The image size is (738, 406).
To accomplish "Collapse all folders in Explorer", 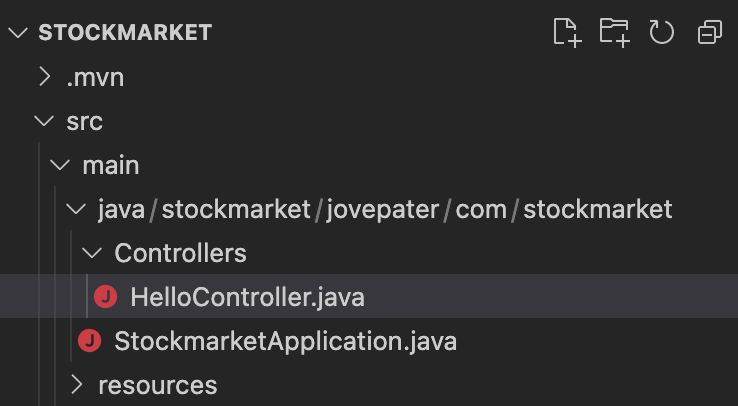I will 710,32.
